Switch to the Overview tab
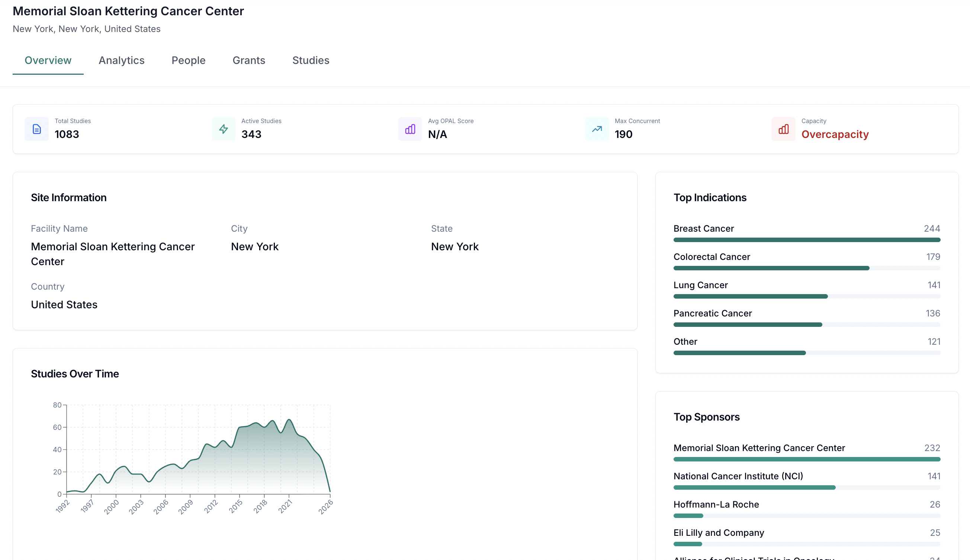This screenshot has width=970, height=560. coord(48,60)
